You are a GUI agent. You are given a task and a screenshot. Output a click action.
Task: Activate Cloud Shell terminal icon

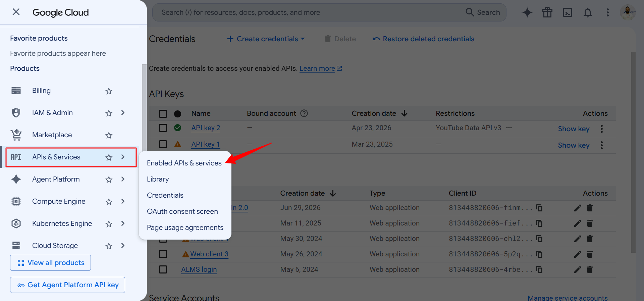tap(568, 12)
